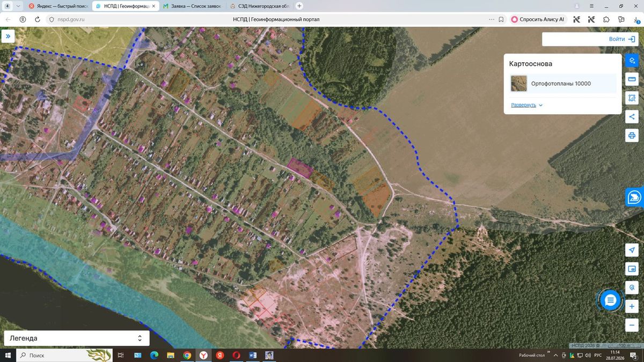Close the НСПД browser tab

155,6
